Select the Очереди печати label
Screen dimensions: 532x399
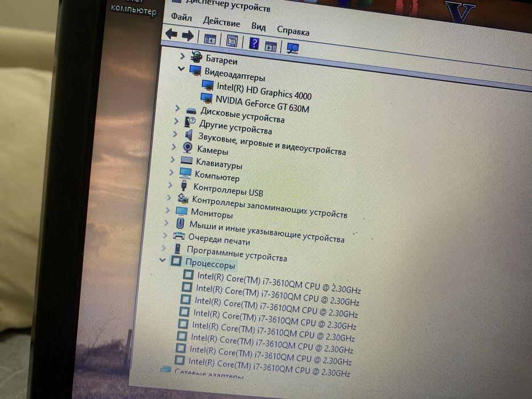pos(219,239)
